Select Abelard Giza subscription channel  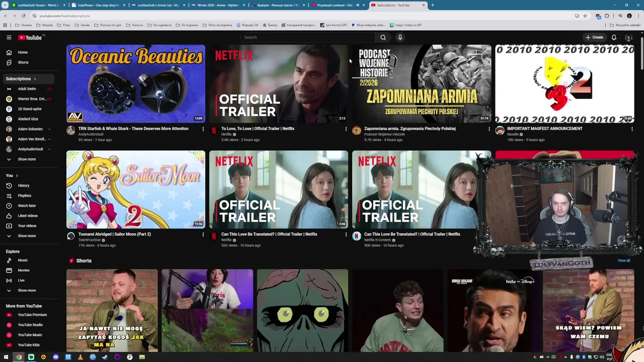pos(27,119)
